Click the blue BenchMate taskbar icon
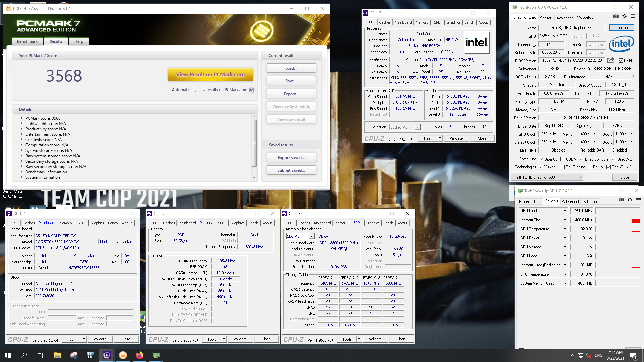The width and height of the screenshot is (644, 362). point(90,355)
